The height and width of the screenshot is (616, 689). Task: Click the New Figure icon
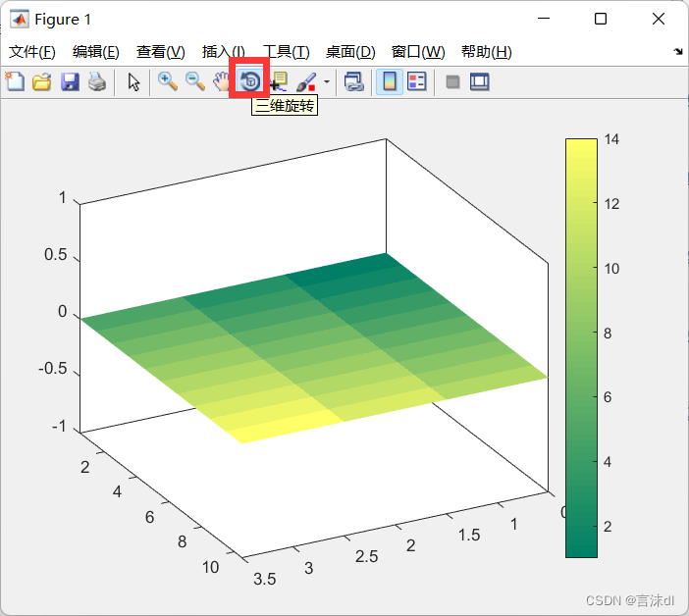(x=15, y=82)
